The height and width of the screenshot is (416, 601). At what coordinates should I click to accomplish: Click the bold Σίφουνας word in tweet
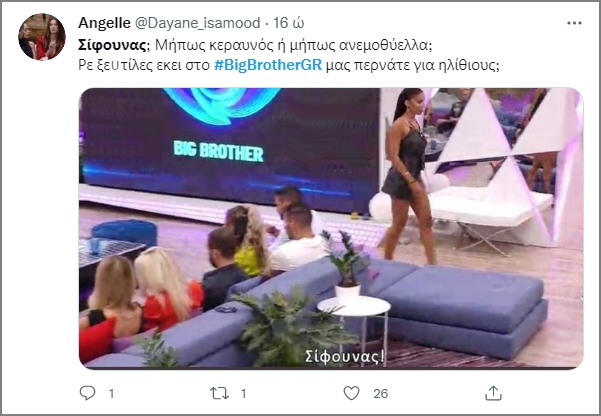[x=112, y=45]
